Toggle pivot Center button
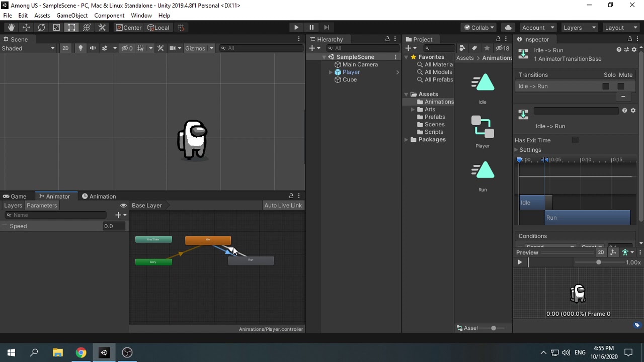The image size is (644, 362). click(x=129, y=28)
